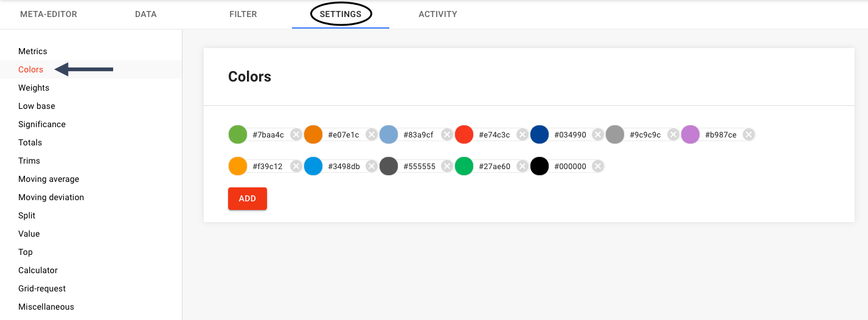Remove the #034990 navy color
Viewport: 868px width, 320px height.
point(598,134)
